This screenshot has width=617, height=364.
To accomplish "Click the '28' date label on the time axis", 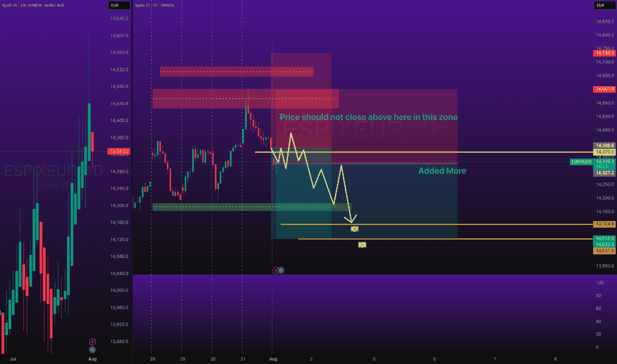I will pyautogui.click(x=152, y=359).
